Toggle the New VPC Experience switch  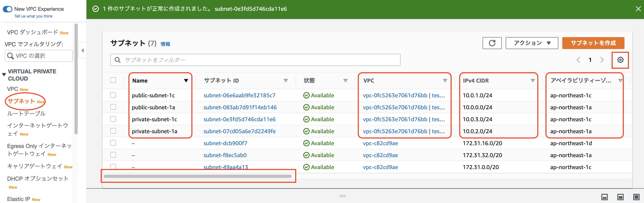click(8, 9)
